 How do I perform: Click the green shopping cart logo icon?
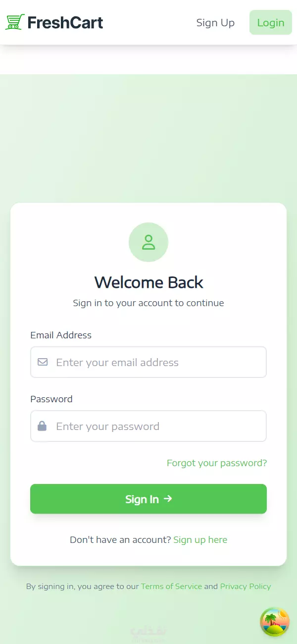click(x=15, y=22)
